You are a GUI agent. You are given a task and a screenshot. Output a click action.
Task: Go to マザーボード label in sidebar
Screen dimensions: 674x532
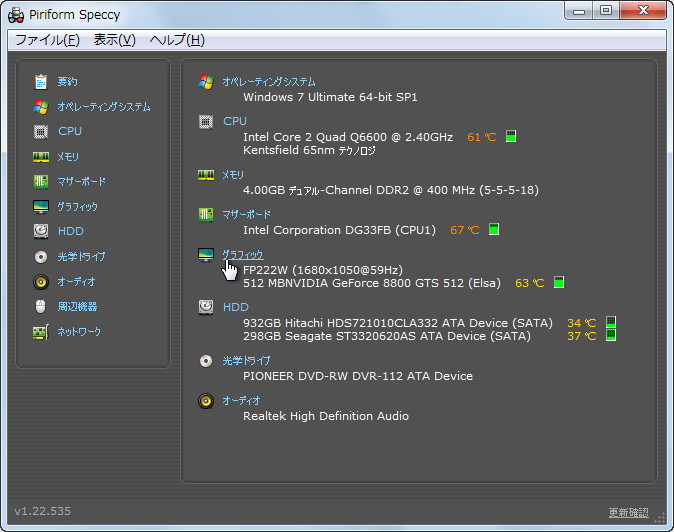click(x=82, y=181)
